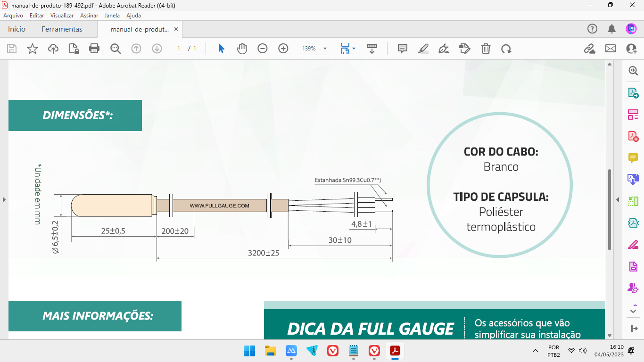This screenshot has width=644, height=362.
Task: Select the highlight text tool
Action: pos(423,49)
